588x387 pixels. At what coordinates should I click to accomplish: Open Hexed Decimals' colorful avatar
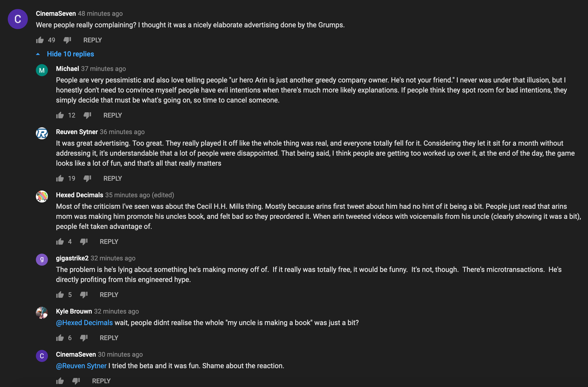coord(42,197)
